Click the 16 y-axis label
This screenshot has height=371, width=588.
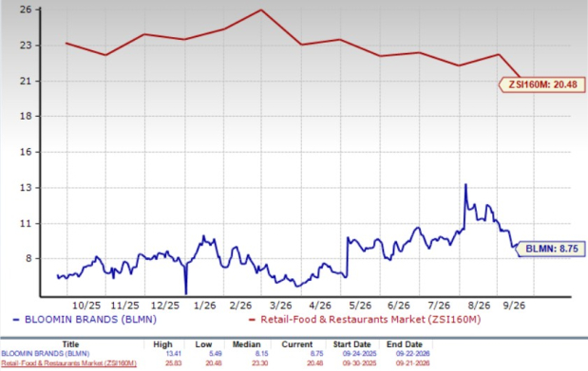coord(26,152)
